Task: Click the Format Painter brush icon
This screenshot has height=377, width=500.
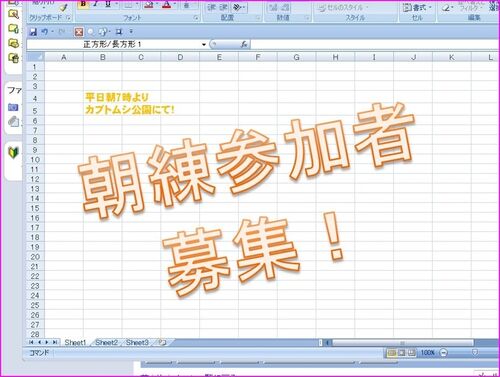Action: click(x=64, y=7)
